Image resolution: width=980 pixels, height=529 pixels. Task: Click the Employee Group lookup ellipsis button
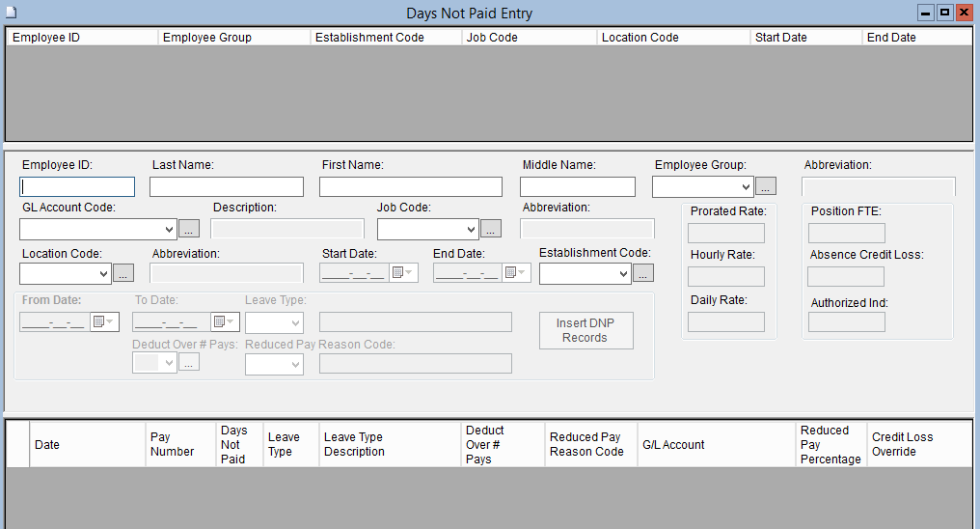[765, 186]
